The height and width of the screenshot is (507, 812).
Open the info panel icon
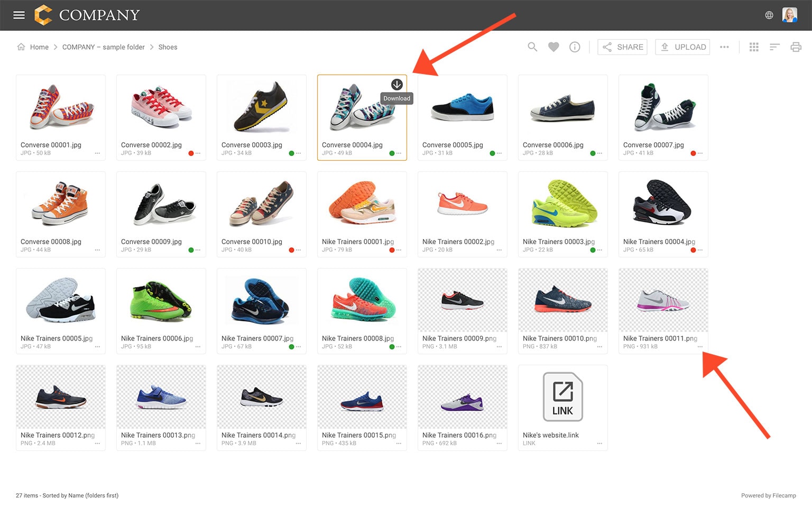click(575, 47)
